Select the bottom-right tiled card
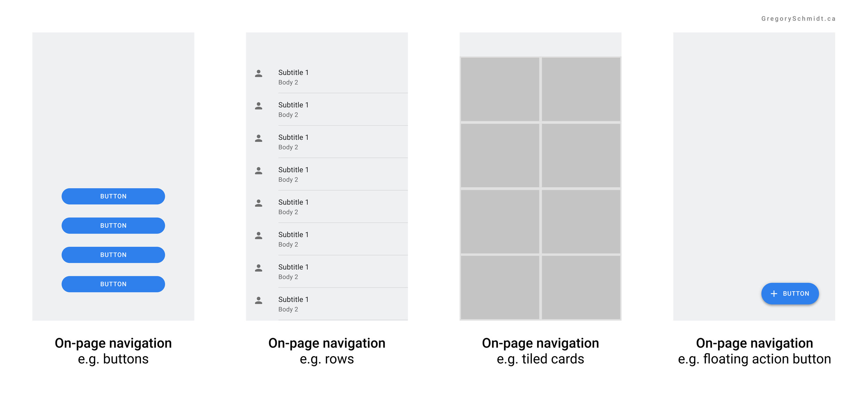 [x=581, y=287]
